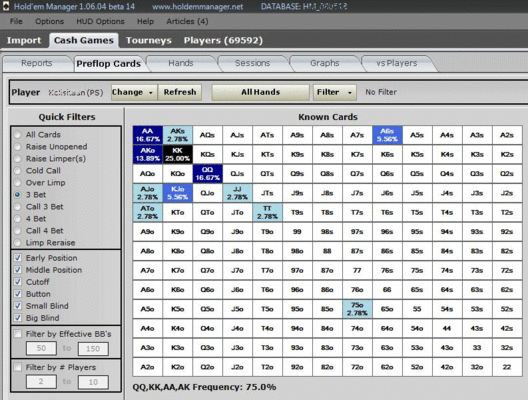
Task: Click the Hold'em Manager title bar icon
Action: point(5,6)
